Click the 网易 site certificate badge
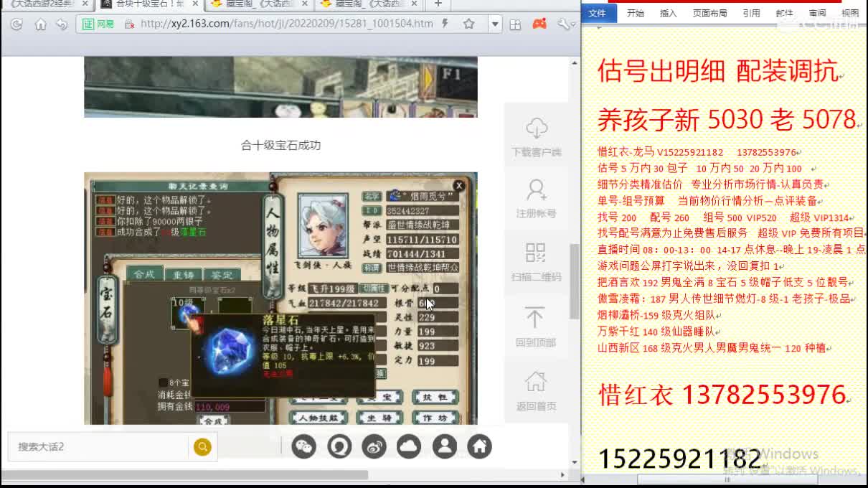Screen dimensions: 868x488 (x=98, y=24)
